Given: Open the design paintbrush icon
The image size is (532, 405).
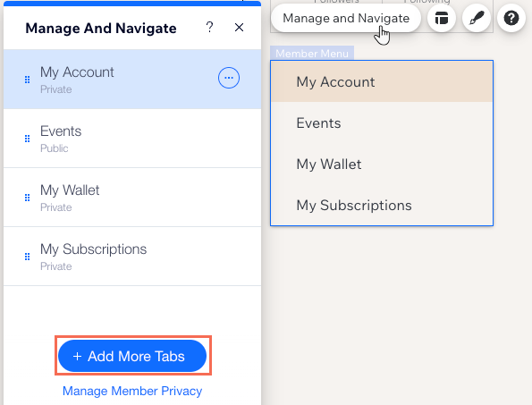Looking at the screenshot, I should coord(477,18).
